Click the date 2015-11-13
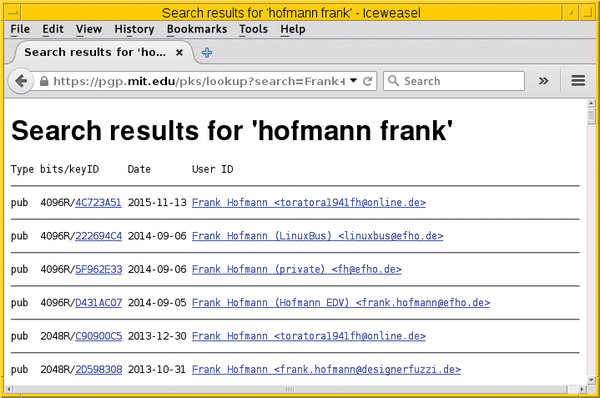This screenshot has width=600, height=398. [157, 202]
